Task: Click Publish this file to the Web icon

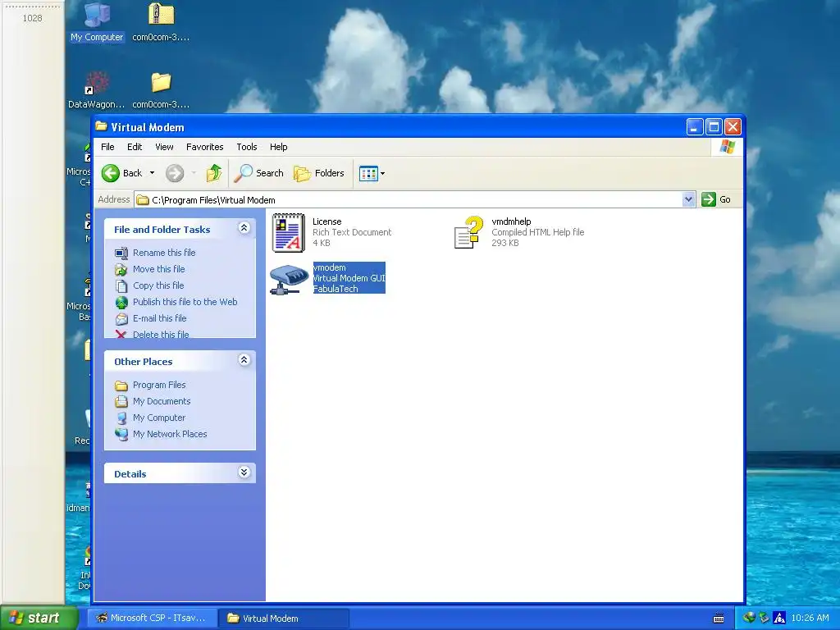Action: click(121, 302)
